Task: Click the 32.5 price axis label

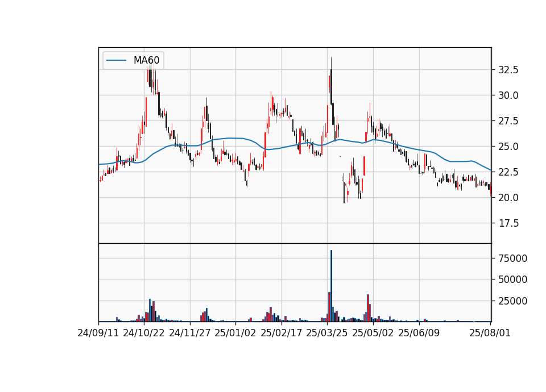Action: pyautogui.click(x=508, y=70)
